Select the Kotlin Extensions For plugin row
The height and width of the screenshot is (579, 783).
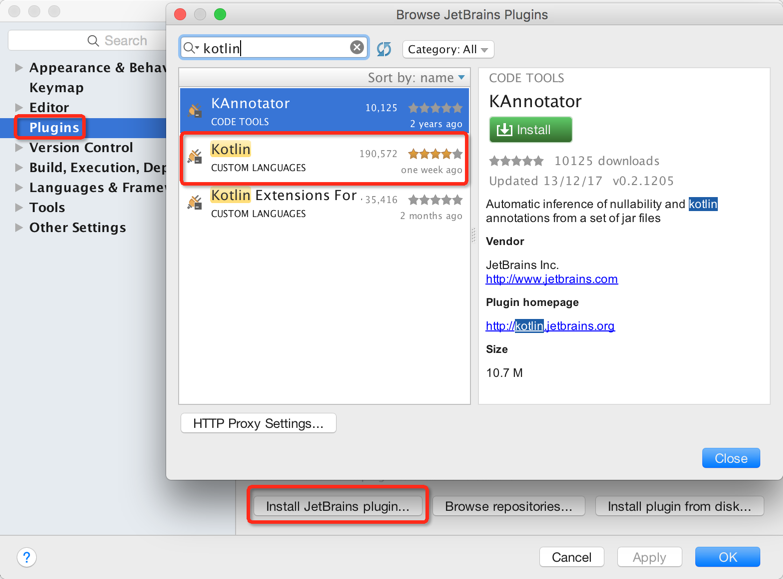point(325,204)
